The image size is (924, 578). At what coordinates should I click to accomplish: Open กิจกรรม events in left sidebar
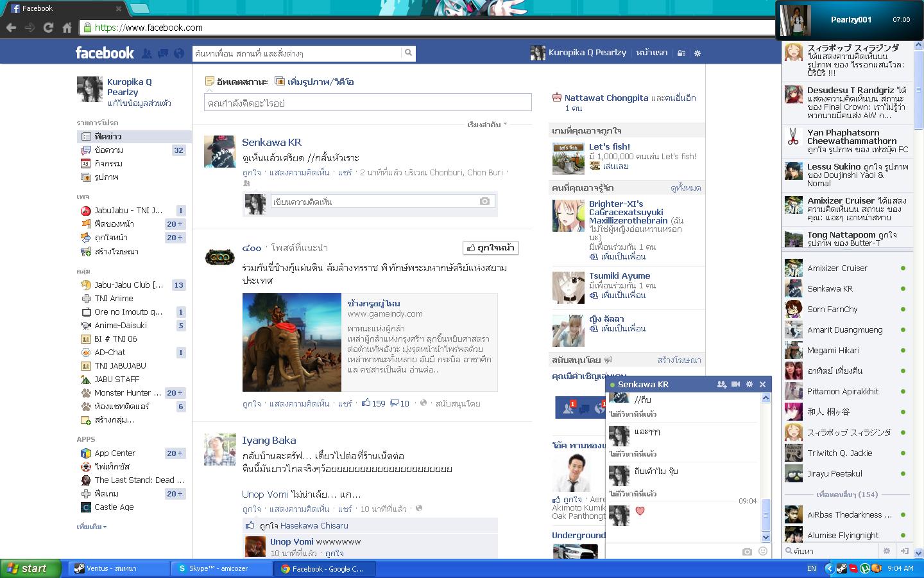(x=134, y=164)
